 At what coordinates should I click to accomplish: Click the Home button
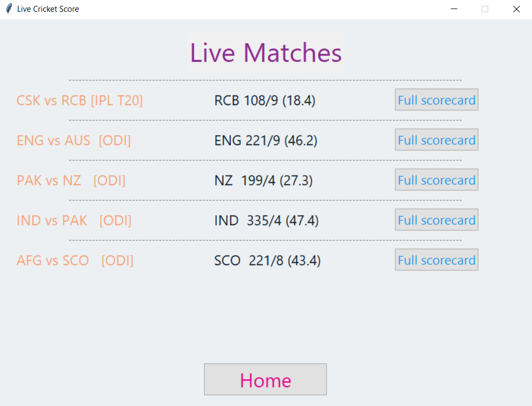265,379
